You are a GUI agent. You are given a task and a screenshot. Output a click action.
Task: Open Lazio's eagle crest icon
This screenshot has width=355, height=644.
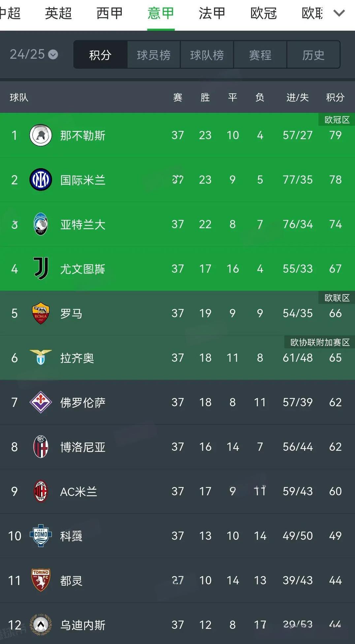tap(41, 357)
